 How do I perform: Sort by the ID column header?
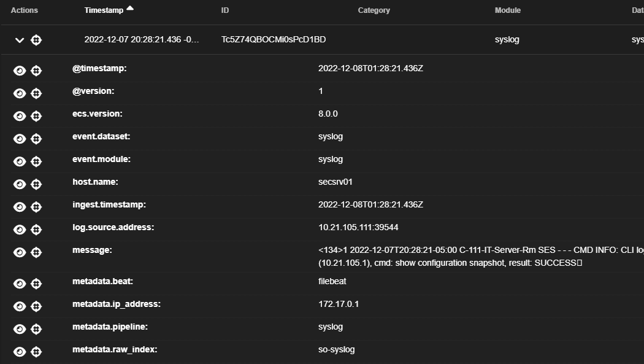[x=224, y=10]
